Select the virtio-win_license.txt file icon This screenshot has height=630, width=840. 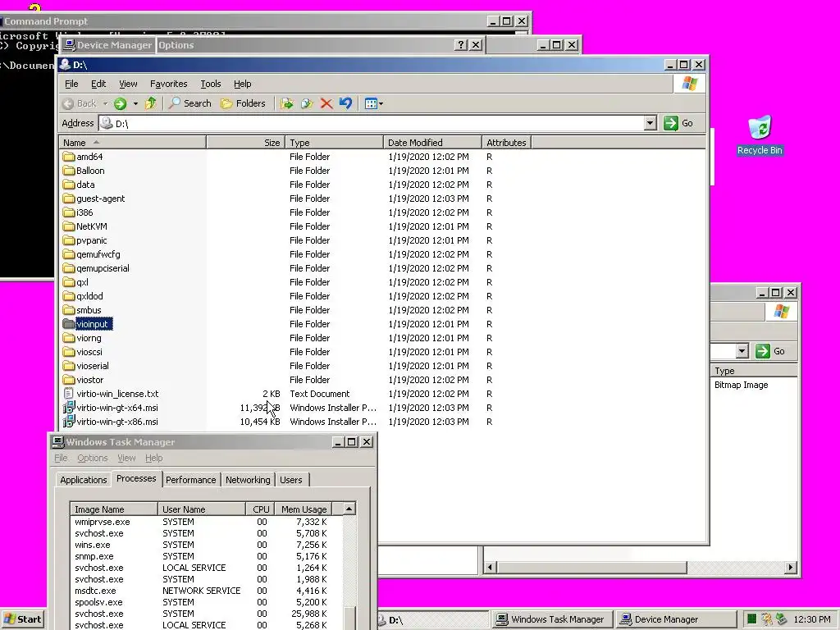click(x=69, y=393)
